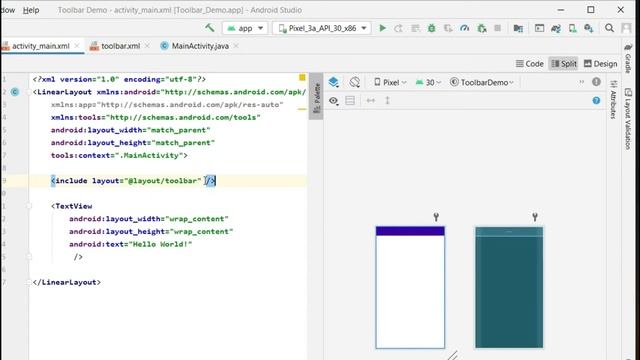Open View Options eye dropdown

[333, 100]
